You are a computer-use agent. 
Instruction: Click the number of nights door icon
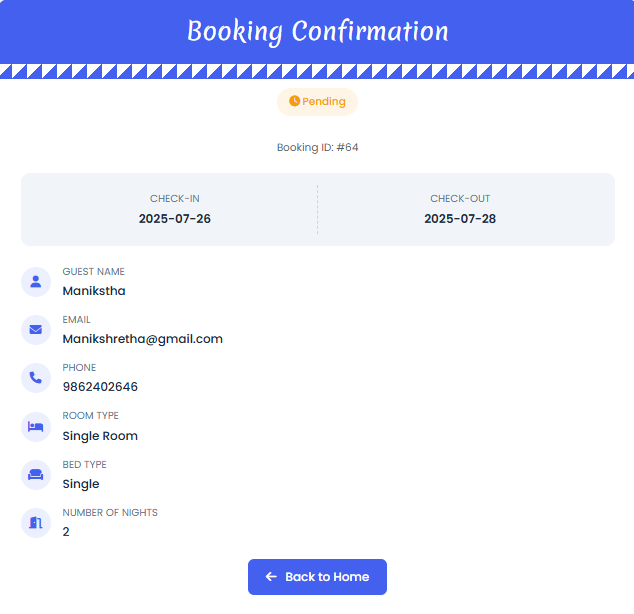36,522
